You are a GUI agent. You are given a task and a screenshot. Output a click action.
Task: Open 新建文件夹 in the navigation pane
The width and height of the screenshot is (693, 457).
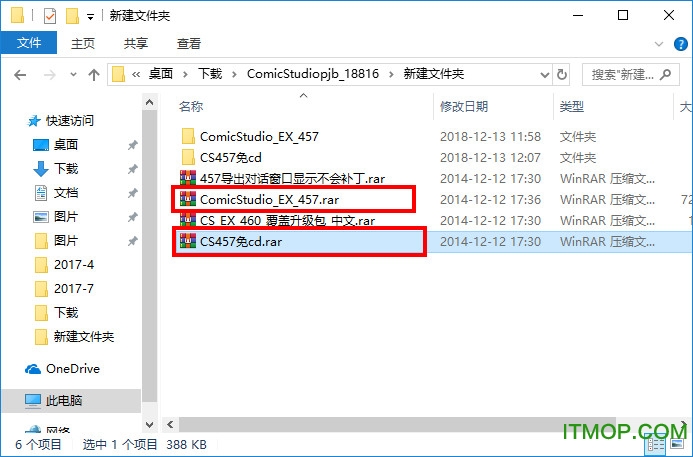[x=84, y=337]
